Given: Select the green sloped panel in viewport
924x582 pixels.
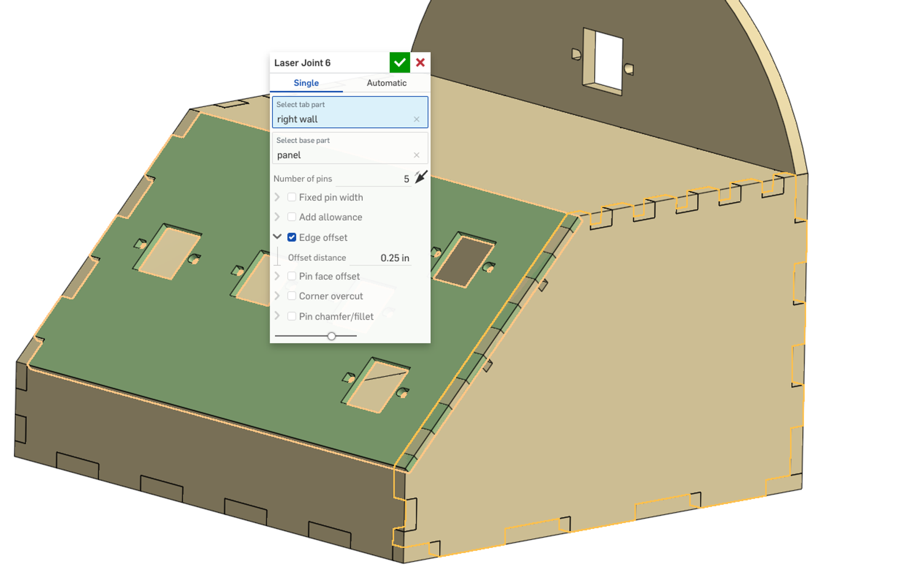Looking at the screenshot, I should (x=173, y=347).
